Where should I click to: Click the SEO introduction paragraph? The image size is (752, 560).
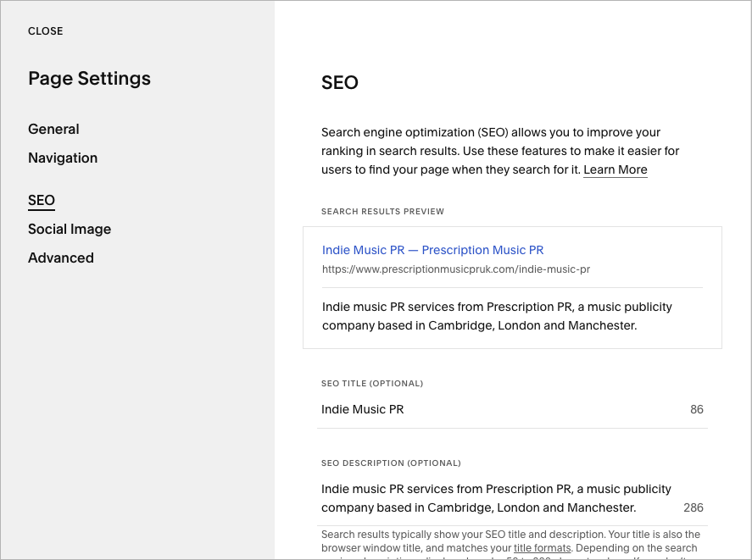click(500, 151)
